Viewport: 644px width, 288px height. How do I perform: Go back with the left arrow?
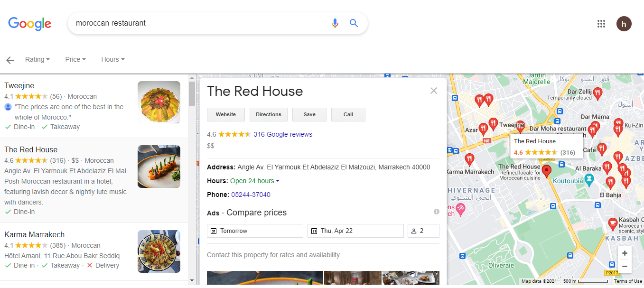pyautogui.click(x=10, y=60)
